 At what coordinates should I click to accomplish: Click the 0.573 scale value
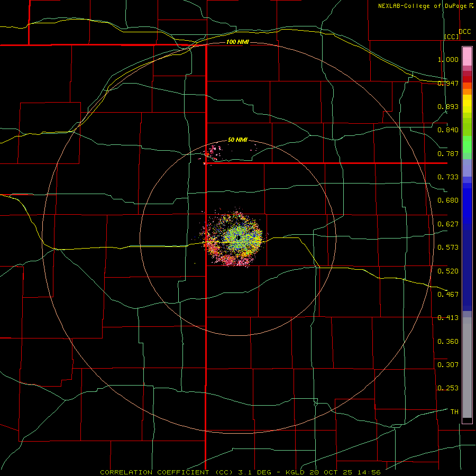coord(448,248)
